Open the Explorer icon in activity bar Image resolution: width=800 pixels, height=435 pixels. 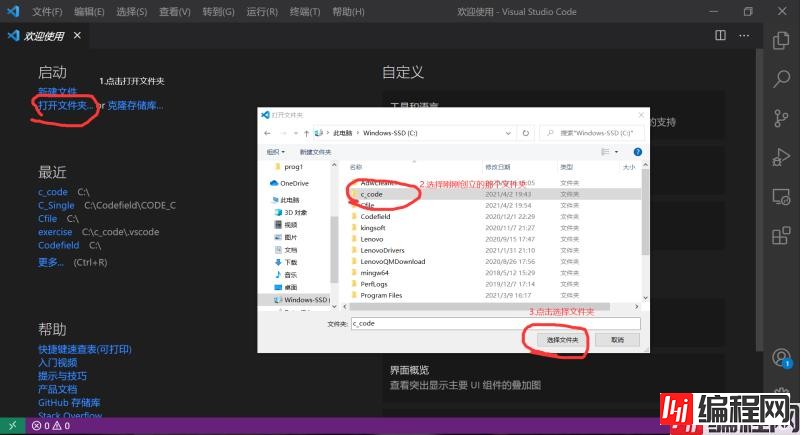pos(781,41)
